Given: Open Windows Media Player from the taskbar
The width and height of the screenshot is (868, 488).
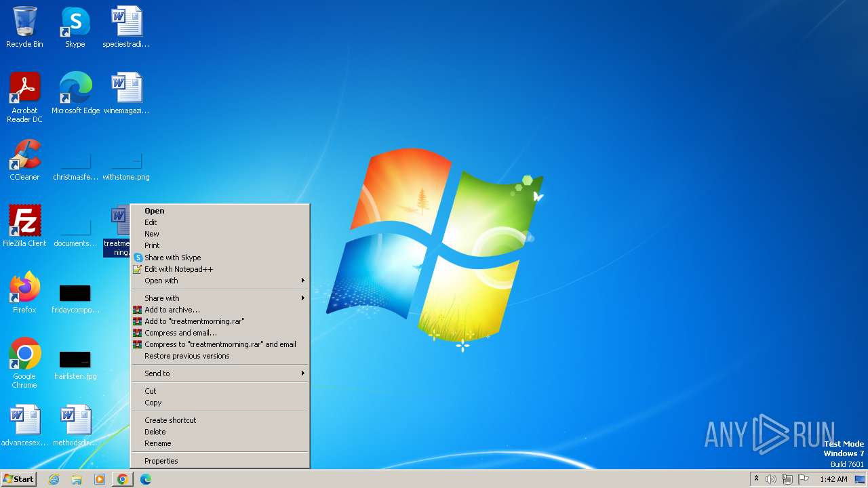Looking at the screenshot, I should (x=100, y=479).
